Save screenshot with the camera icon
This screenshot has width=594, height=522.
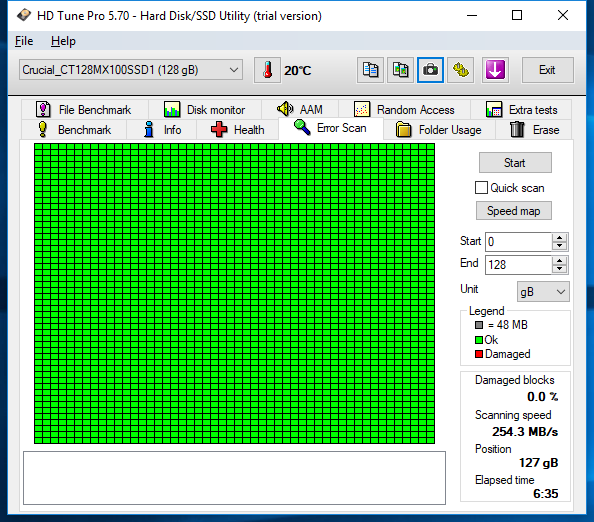pyautogui.click(x=430, y=70)
